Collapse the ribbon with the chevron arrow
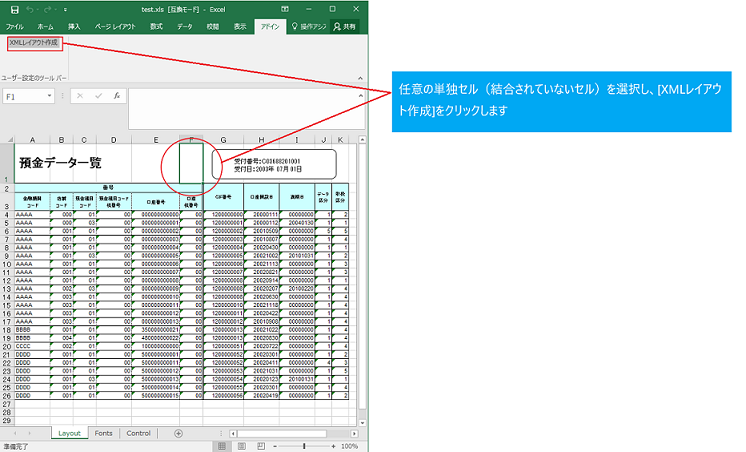746x452 pixels. 360,78
